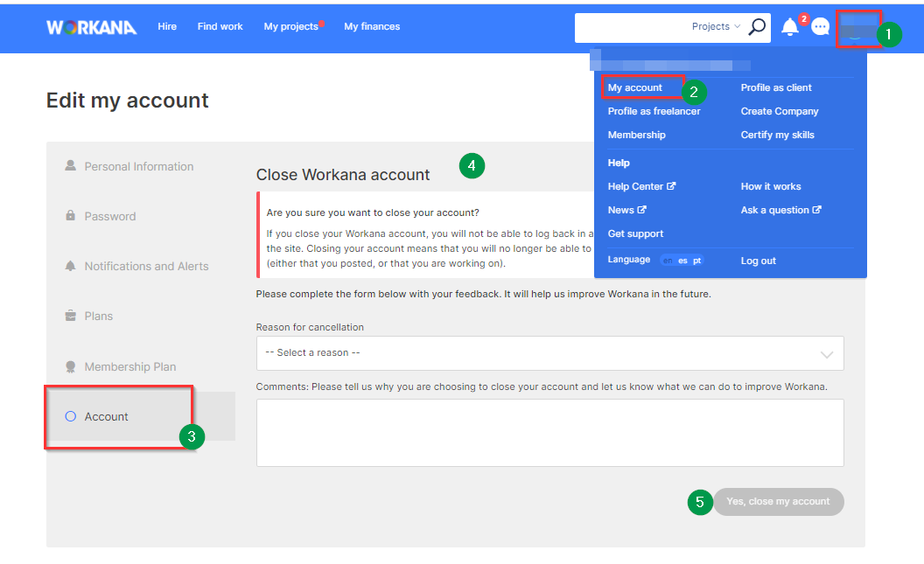Choose Profile as client
This screenshot has width=924, height=564.
pos(776,87)
